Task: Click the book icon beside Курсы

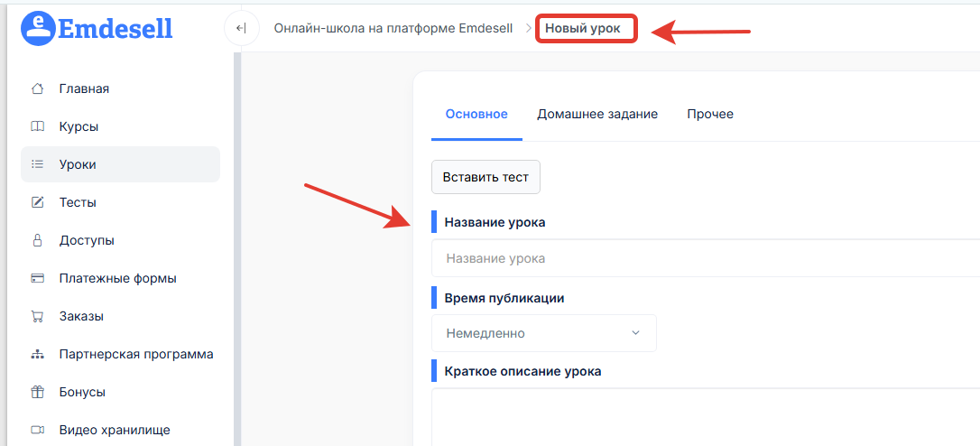Action: pos(38,127)
